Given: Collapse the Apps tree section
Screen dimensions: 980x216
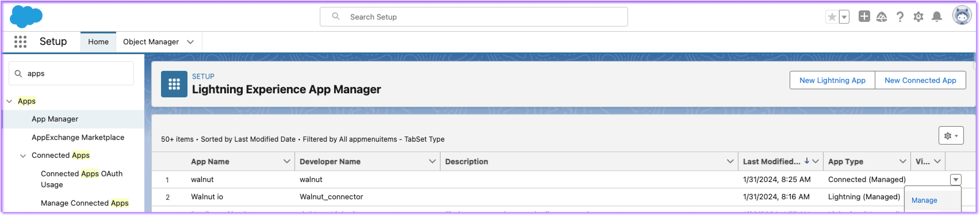Looking at the screenshot, I should click(9, 101).
